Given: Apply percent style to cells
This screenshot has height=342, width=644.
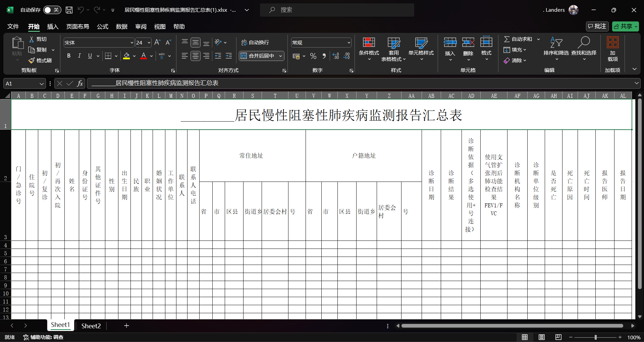Looking at the screenshot, I should click(313, 56).
